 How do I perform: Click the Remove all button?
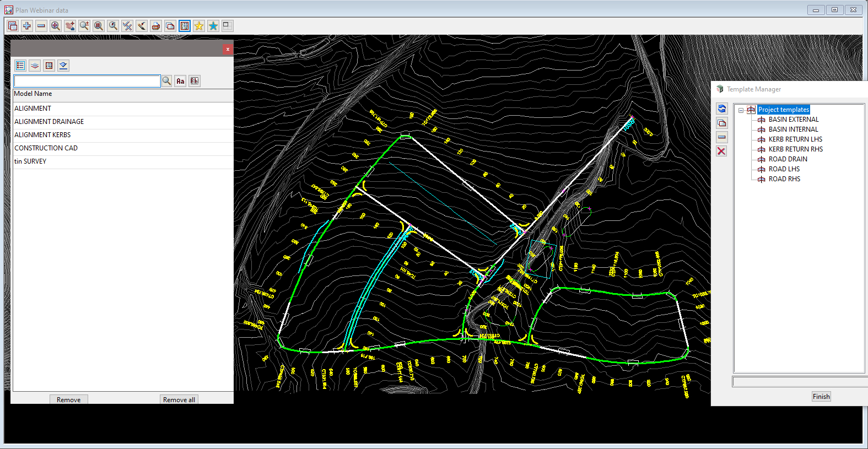click(x=179, y=399)
